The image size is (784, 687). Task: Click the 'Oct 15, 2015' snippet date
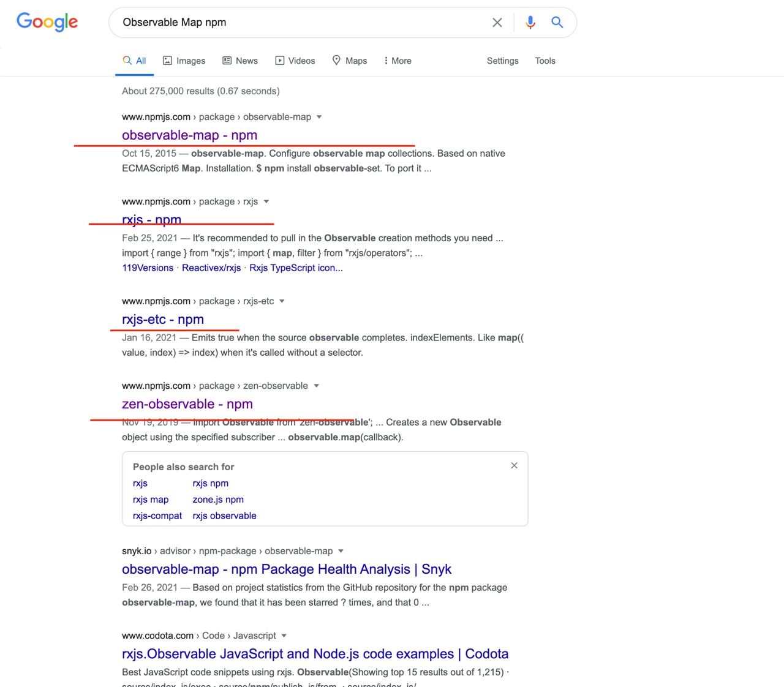pos(149,154)
